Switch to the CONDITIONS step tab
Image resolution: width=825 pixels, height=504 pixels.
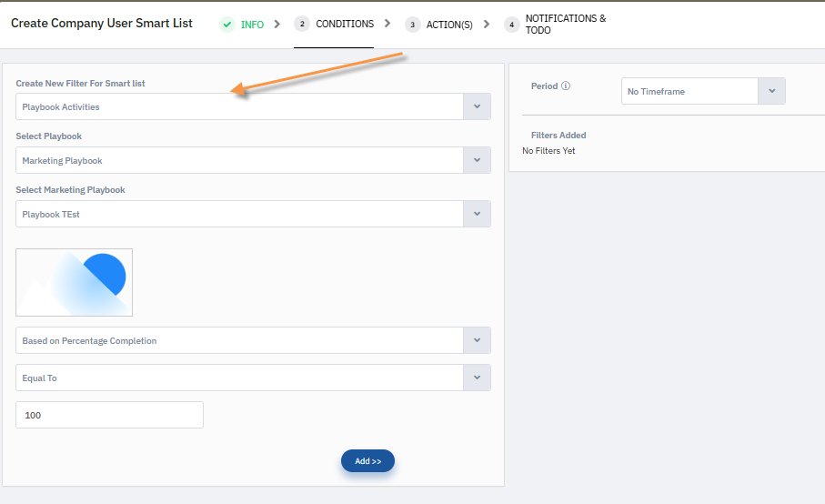345,25
